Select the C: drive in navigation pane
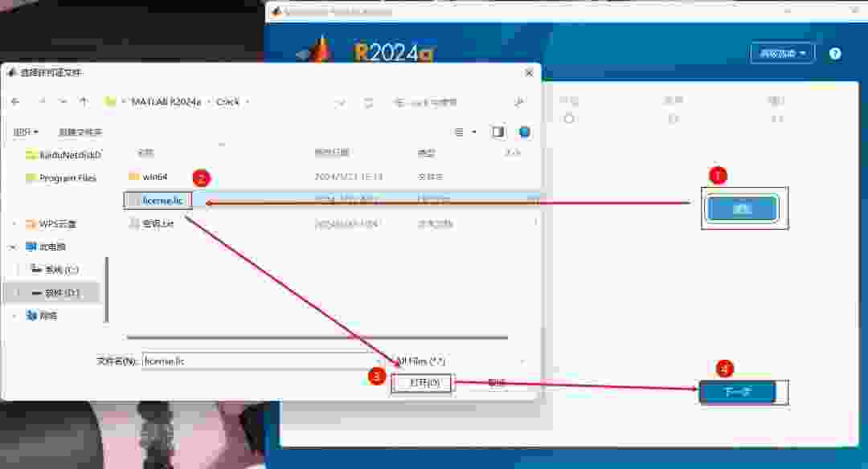Screen dimensions: 868x469 pyautogui.click(x=55, y=269)
